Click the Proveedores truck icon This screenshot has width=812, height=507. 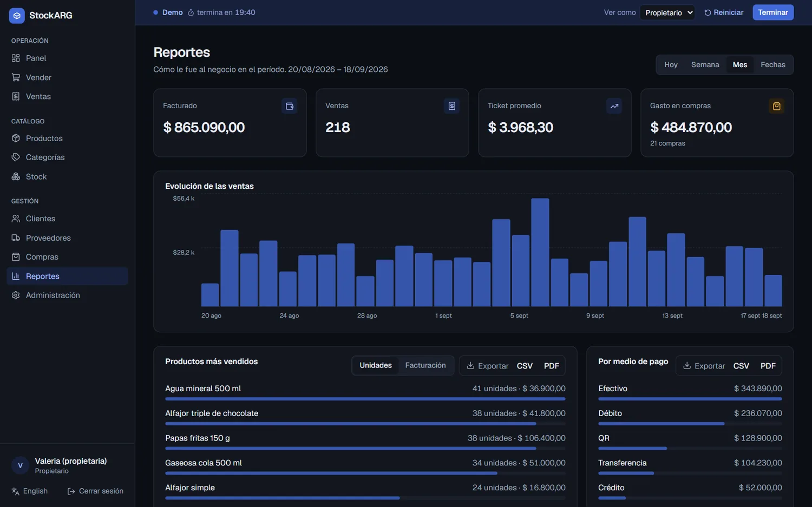click(x=16, y=238)
